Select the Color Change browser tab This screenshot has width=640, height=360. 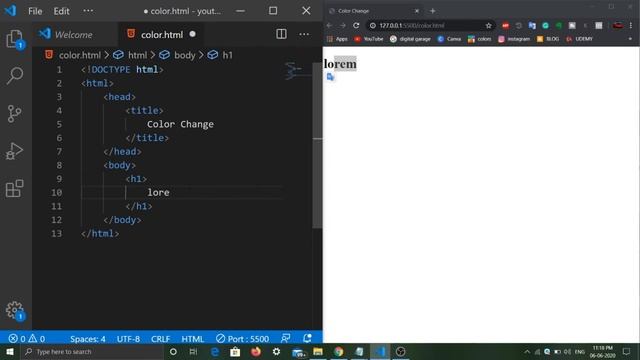(x=373, y=11)
